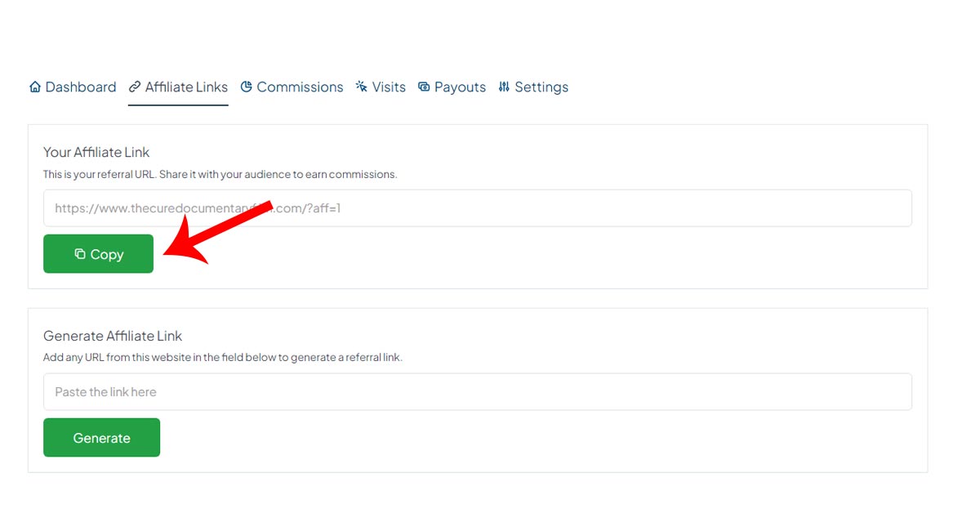The width and height of the screenshot is (980, 531).
Task: Focus the 'Paste the link here' field
Action: [478, 392]
